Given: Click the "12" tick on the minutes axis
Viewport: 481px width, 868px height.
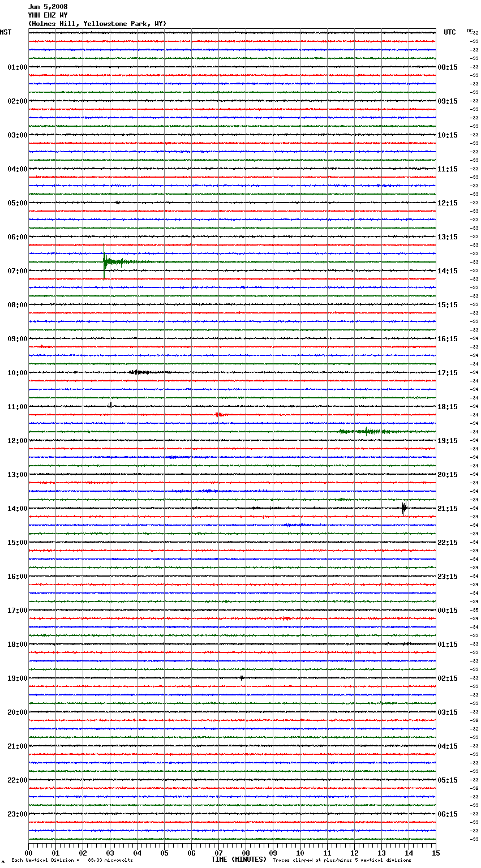Looking at the screenshot, I should (x=355, y=853).
